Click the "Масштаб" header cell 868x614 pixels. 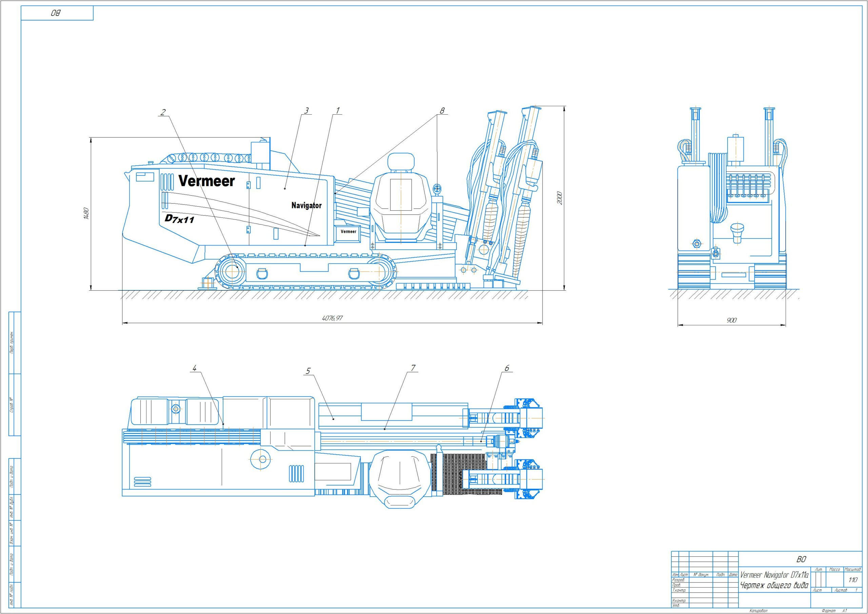(853, 569)
